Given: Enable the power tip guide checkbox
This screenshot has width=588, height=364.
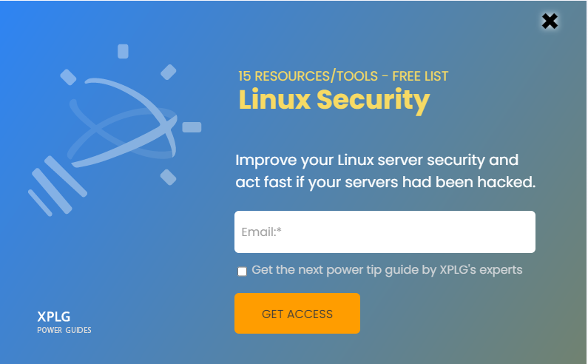Looking at the screenshot, I should point(243,272).
